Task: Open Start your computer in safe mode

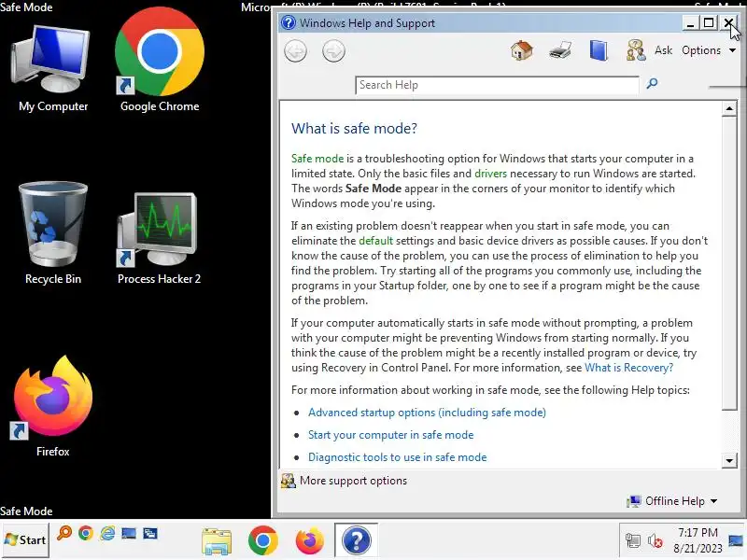Action: (x=390, y=435)
